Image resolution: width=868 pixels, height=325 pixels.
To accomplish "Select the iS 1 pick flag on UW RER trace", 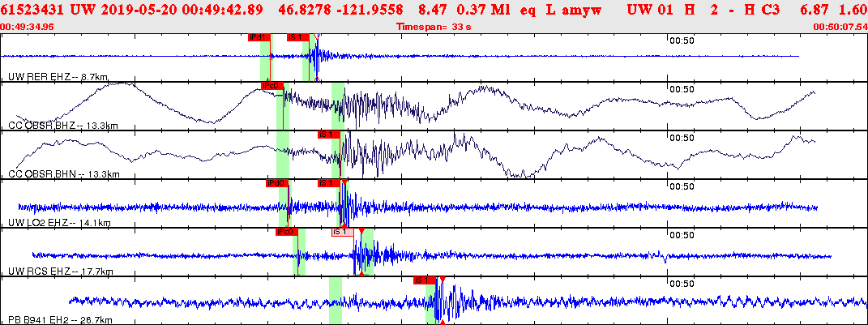I will pos(298,37).
